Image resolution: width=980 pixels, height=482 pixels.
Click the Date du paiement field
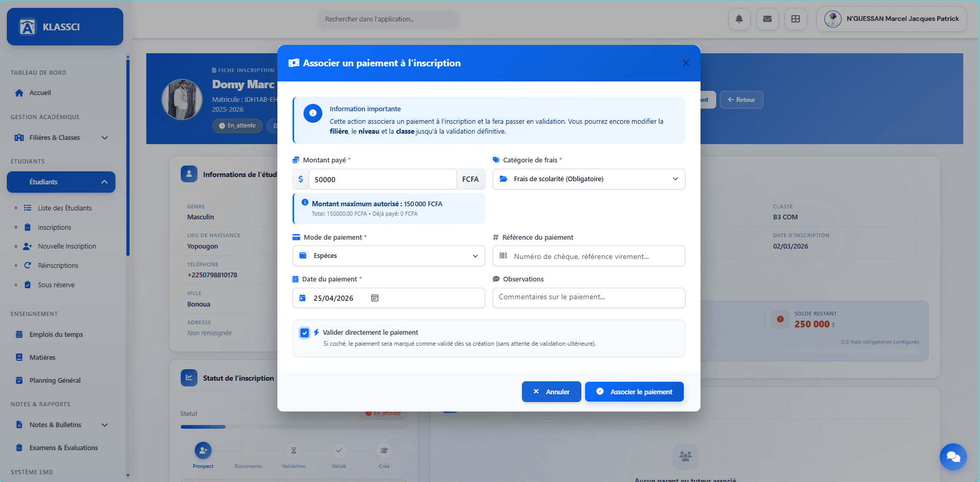pyautogui.click(x=389, y=298)
